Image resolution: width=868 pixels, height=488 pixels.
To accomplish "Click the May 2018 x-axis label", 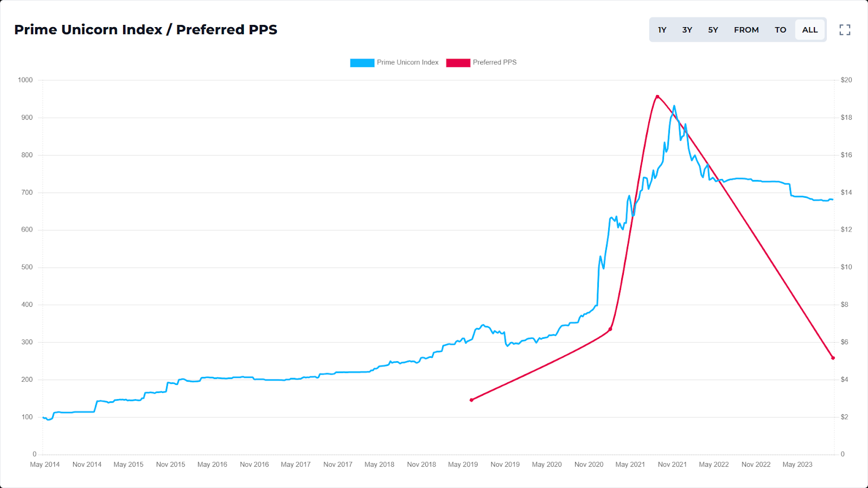I will click(379, 465).
